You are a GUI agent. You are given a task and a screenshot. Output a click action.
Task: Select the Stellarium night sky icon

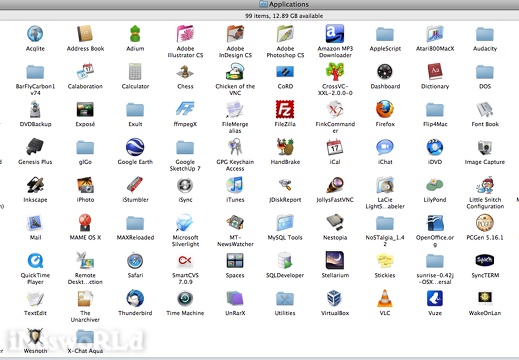[x=335, y=260]
